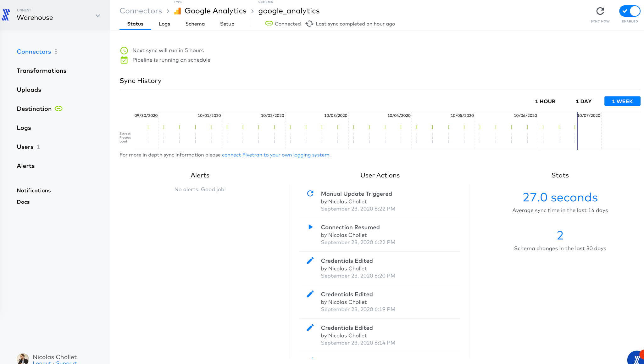This screenshot has height=364, width=644.
Task: Click the calendar check pipeline schedule icon
Action: [x=124, y=60]
